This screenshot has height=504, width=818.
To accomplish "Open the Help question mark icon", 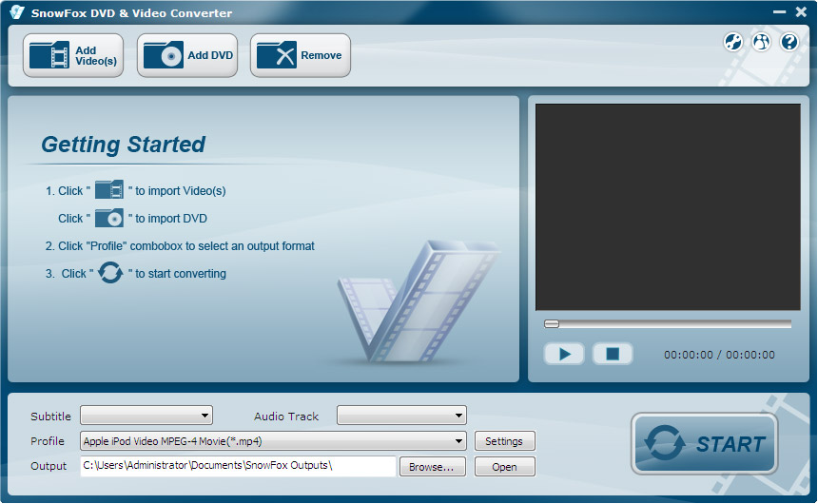I will (789, 42).
